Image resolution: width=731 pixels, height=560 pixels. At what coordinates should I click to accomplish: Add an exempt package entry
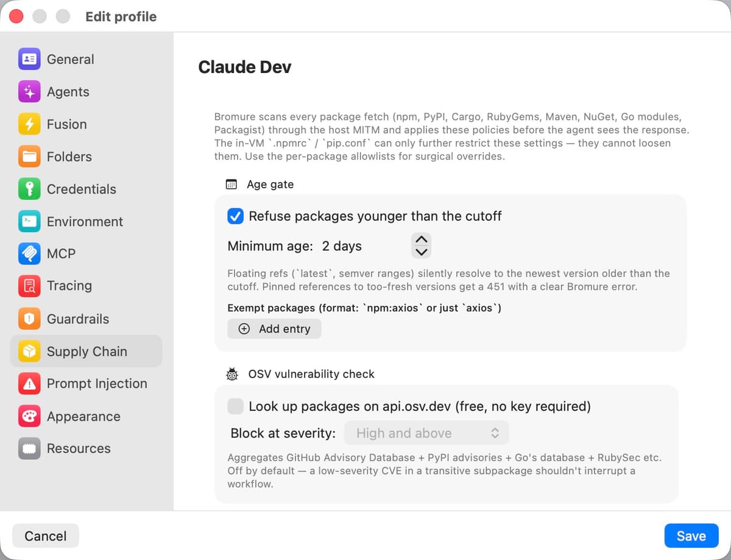point(274,329)
